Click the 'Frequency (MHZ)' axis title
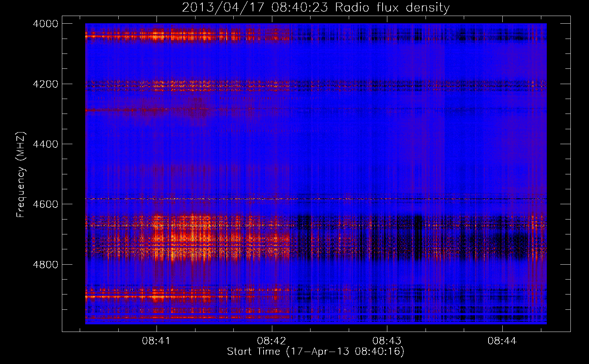This screenshot has width=589, height=364. tap(21, 175)
